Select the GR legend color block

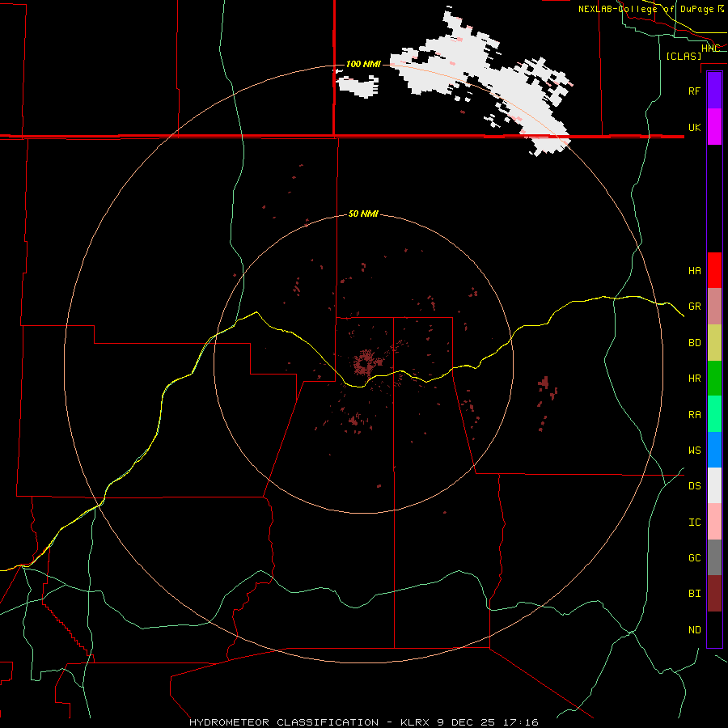[x=714, y=307]
